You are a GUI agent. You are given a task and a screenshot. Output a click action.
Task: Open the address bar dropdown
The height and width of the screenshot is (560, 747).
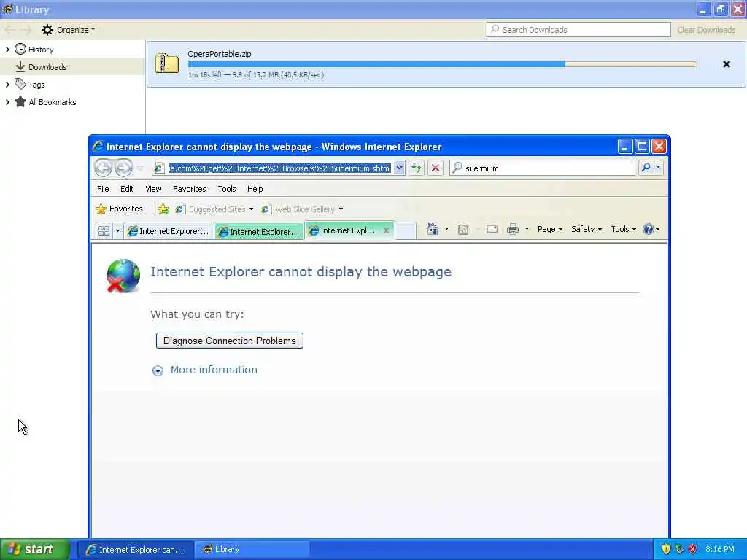pyautogui.click(x=399, y=168)
